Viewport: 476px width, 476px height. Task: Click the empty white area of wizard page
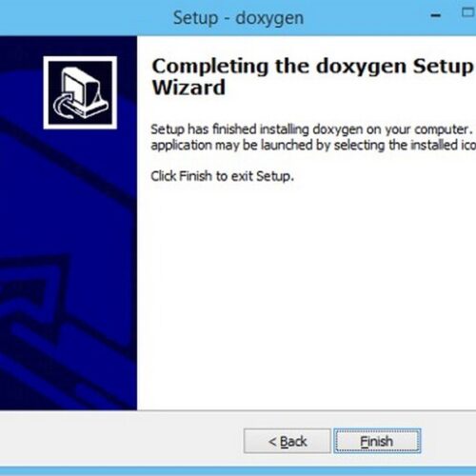click(x=307, y=295)
